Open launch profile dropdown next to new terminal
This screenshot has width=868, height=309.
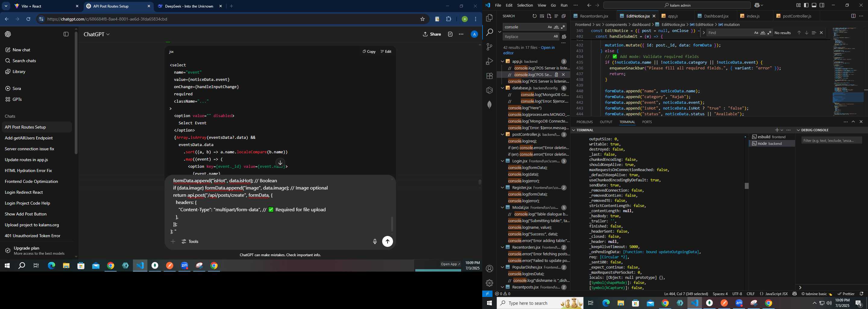tap(782, 130)
